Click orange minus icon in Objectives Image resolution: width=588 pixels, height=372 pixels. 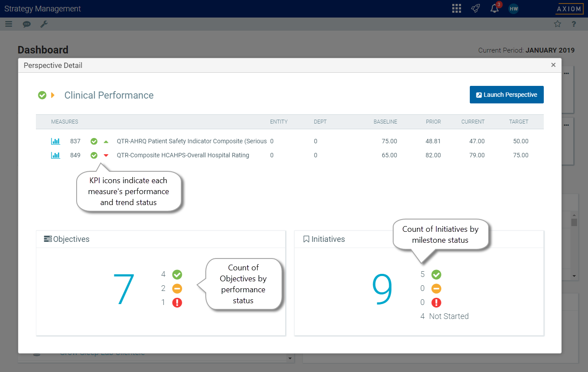[x=177, y=289]
